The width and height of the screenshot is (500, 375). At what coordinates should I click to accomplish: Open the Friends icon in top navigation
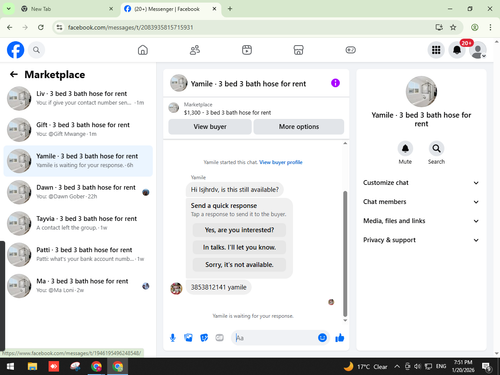click(195, 50)
